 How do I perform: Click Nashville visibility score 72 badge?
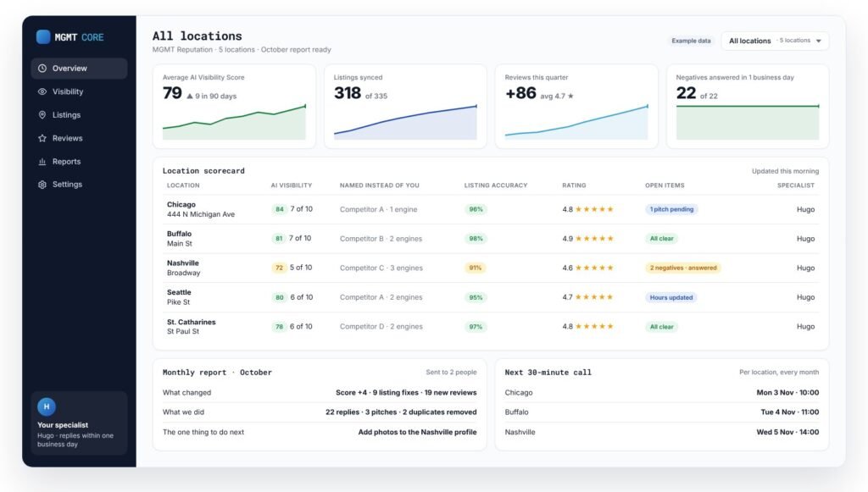(x=279, y=268)
